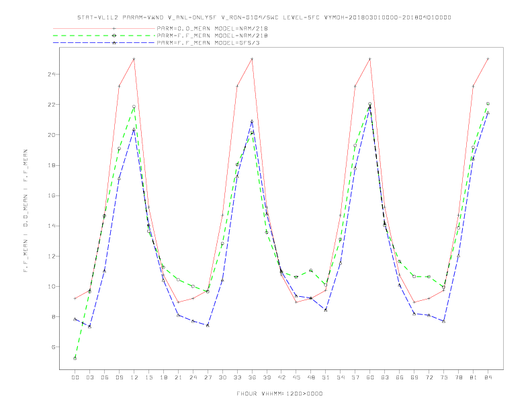
Task: Click y-axis tick label 10
Action: tap(52, 287)
